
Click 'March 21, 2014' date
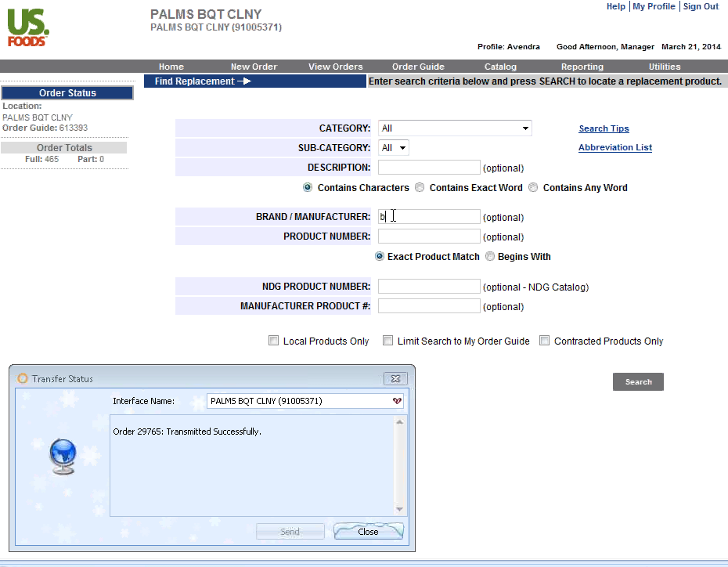pos(691,47)
